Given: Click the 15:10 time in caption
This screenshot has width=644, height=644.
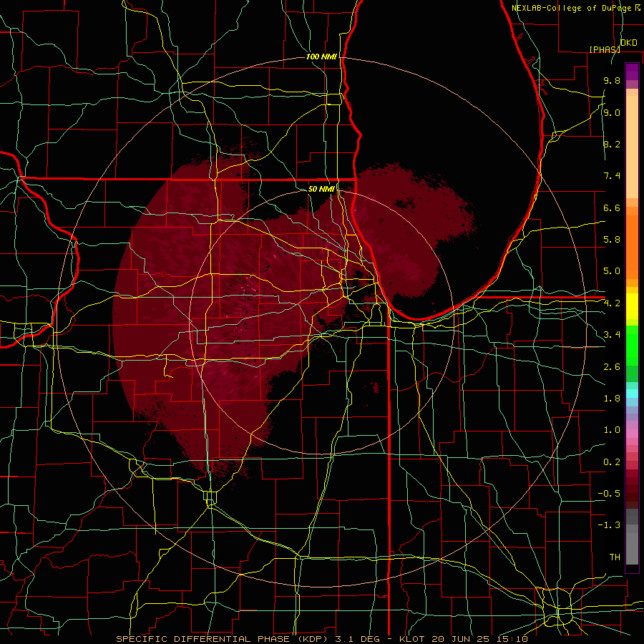Looking at the screenshot, I should click(513, 639).
